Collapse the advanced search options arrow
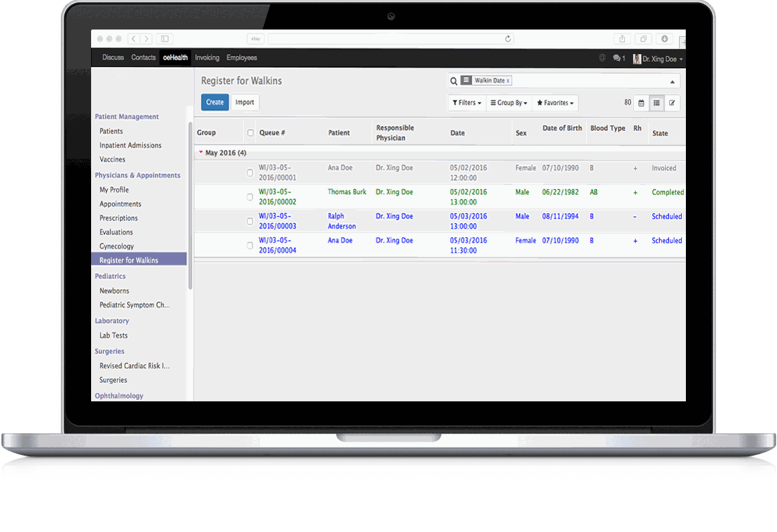The width and height of the screenshot is (777, 532). [673, 82]
